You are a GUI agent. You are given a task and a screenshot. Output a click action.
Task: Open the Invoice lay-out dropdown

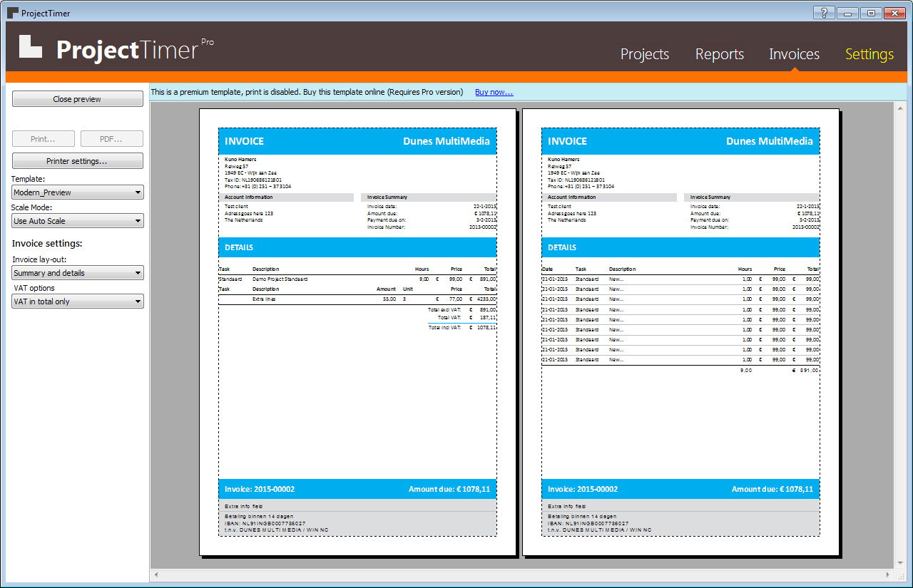(x=78, y=273)
